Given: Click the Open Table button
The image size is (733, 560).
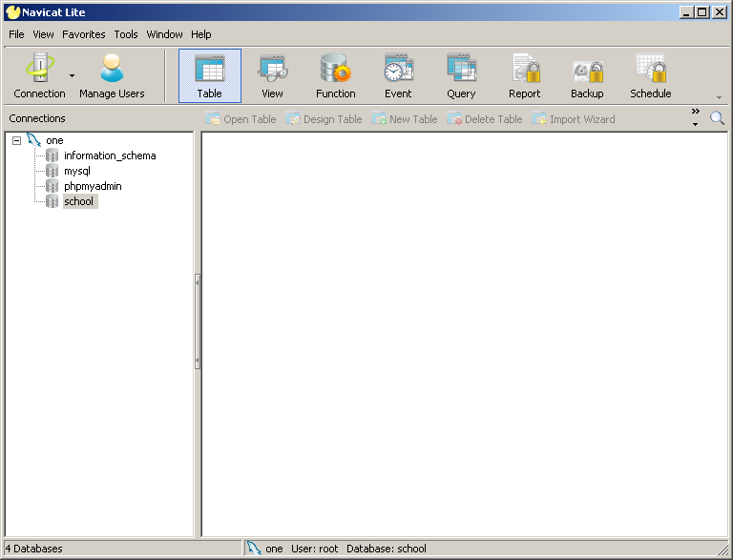Looking at the screenshot, I should 241,119.
